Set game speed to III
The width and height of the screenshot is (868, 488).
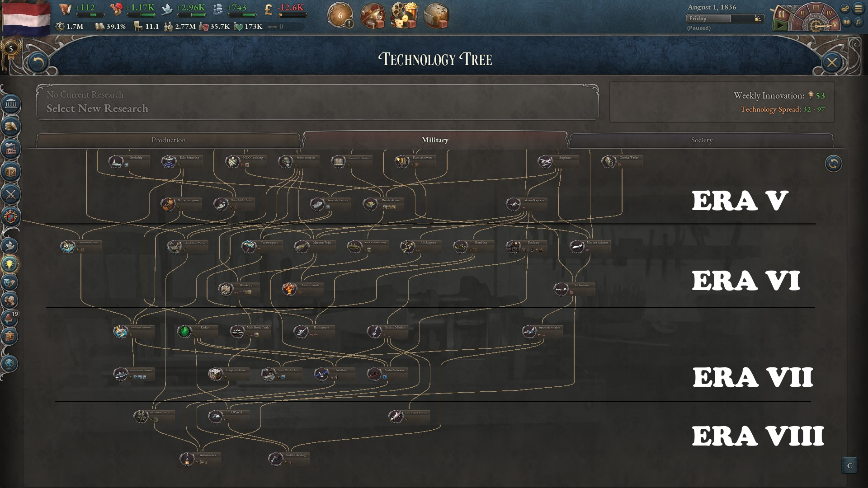point(816,8)
